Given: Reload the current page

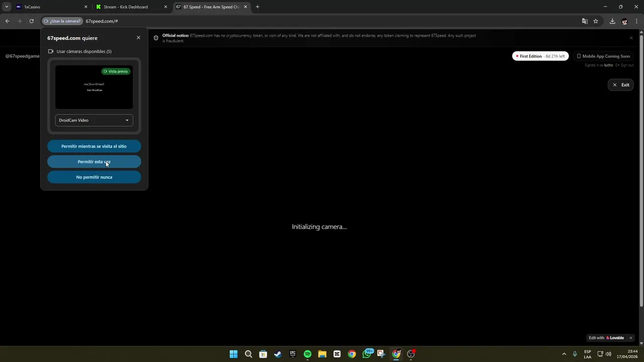Looking at the screenshot, I should (x=31, y=21).
